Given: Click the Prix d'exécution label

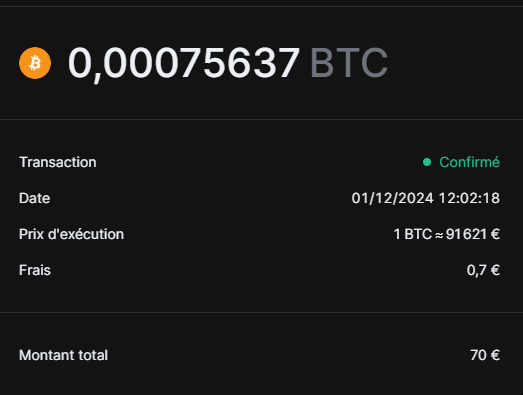Looking at the screenshot, I should point(71,234).
